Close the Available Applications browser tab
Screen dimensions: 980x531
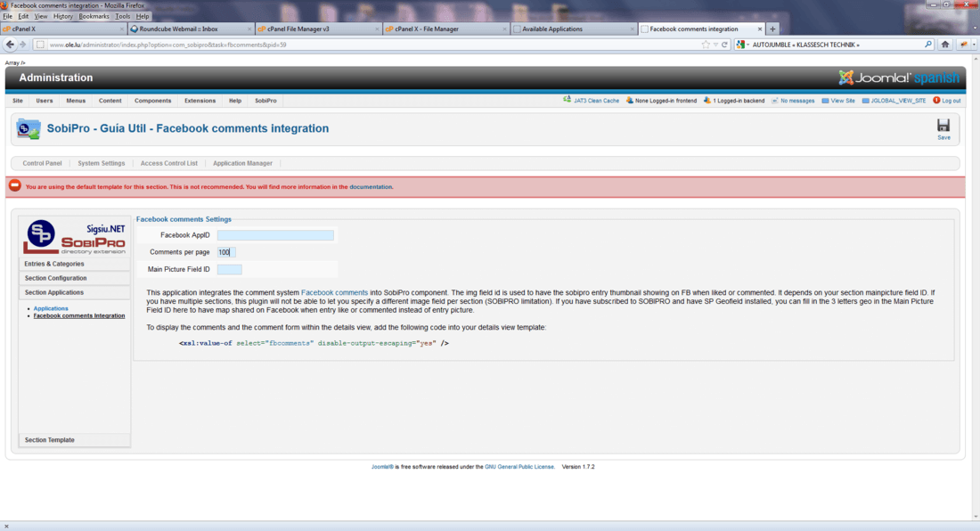tap(632, 29)
